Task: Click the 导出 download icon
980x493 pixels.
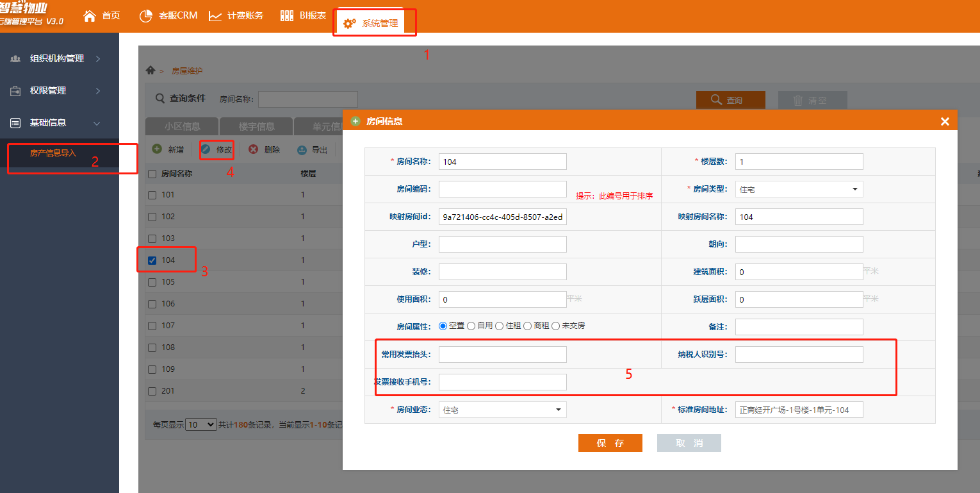Action: pyautogui.click(x=302, y=149)
